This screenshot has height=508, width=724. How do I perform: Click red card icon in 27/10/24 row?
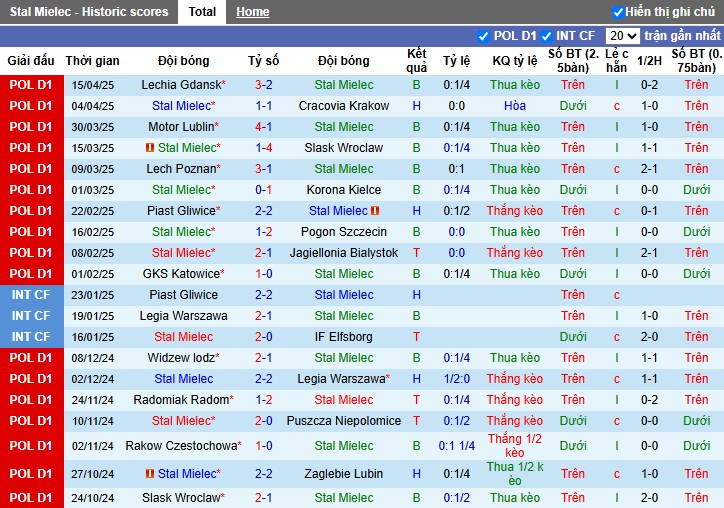pyautogui.click(x=150, y=474)
